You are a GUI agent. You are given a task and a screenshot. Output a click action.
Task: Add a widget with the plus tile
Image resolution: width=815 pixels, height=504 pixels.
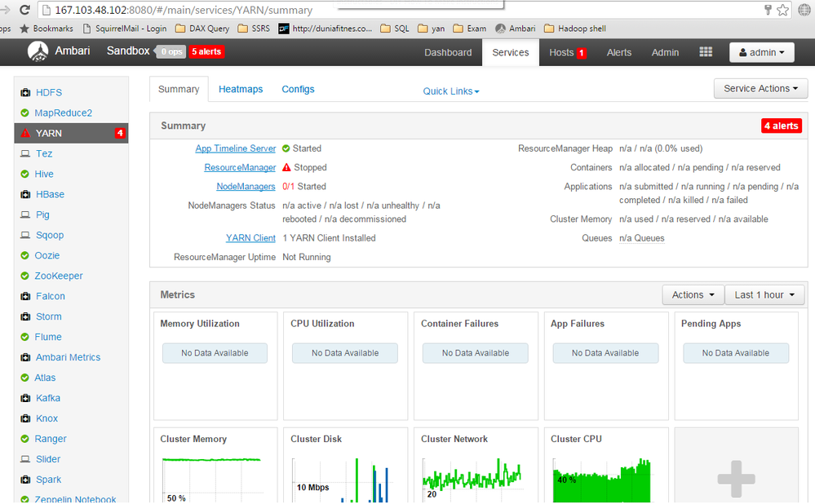tap(736, 479)
